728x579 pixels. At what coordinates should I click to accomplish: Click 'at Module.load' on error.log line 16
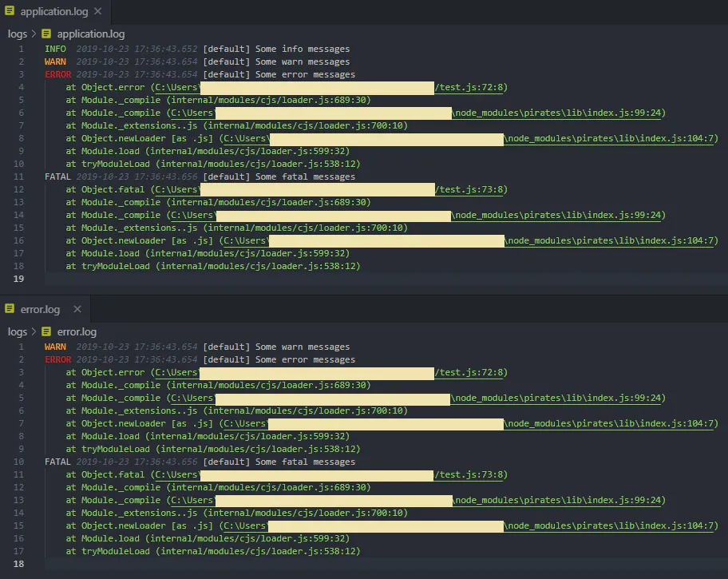(x=103, y=538)
